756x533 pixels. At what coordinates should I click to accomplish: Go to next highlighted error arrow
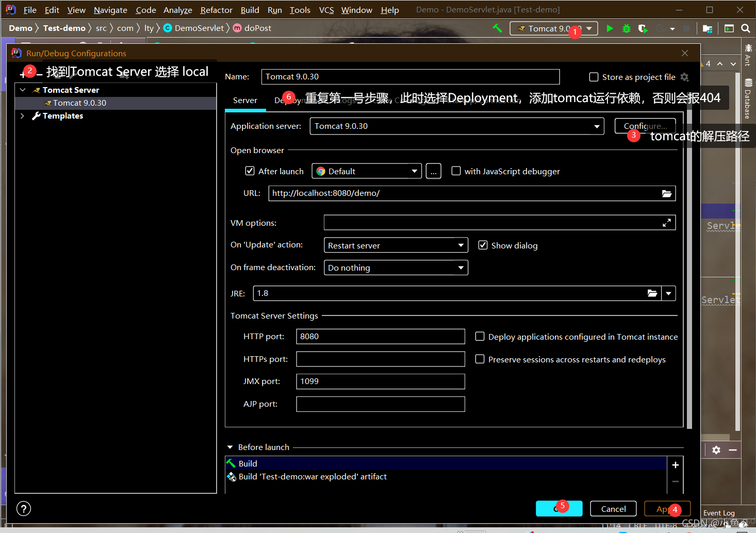(x=733, y=64)
